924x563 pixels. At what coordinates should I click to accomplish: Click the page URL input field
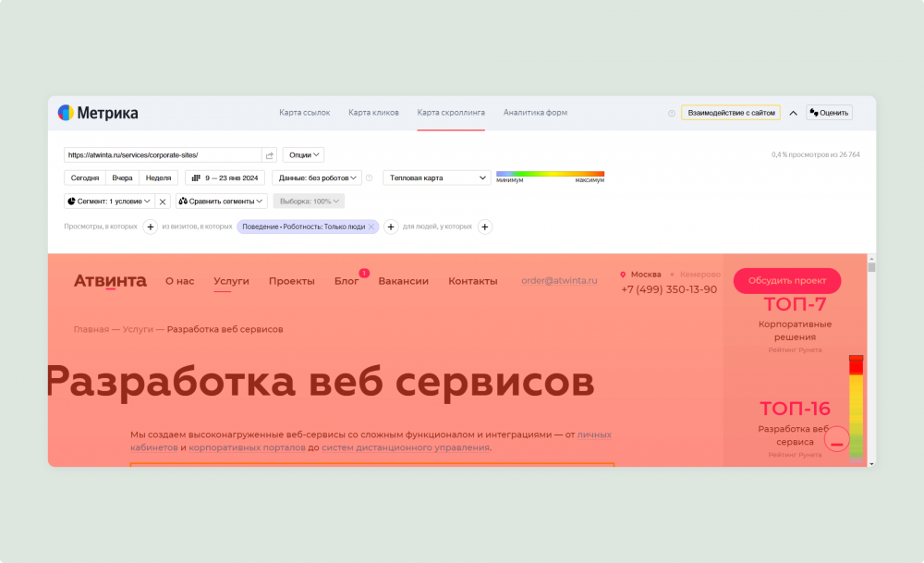pos(163,155)
